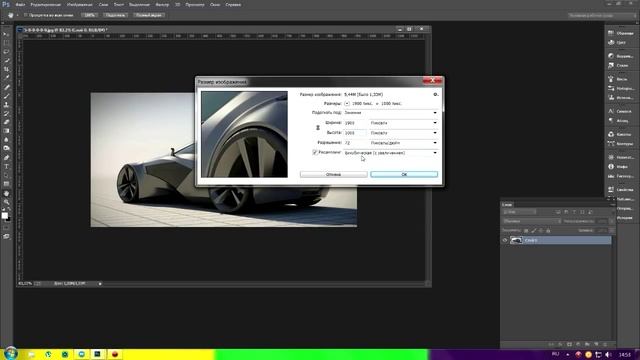This screenshot has width=640, height=360.
Task: Select the Clone Stamp tool
Action: pos(6,104)
